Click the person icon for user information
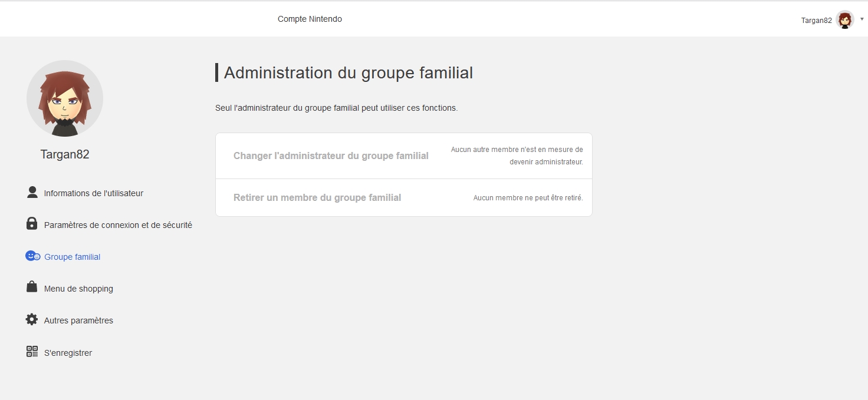The image size is (868, 400). point(32,193)
